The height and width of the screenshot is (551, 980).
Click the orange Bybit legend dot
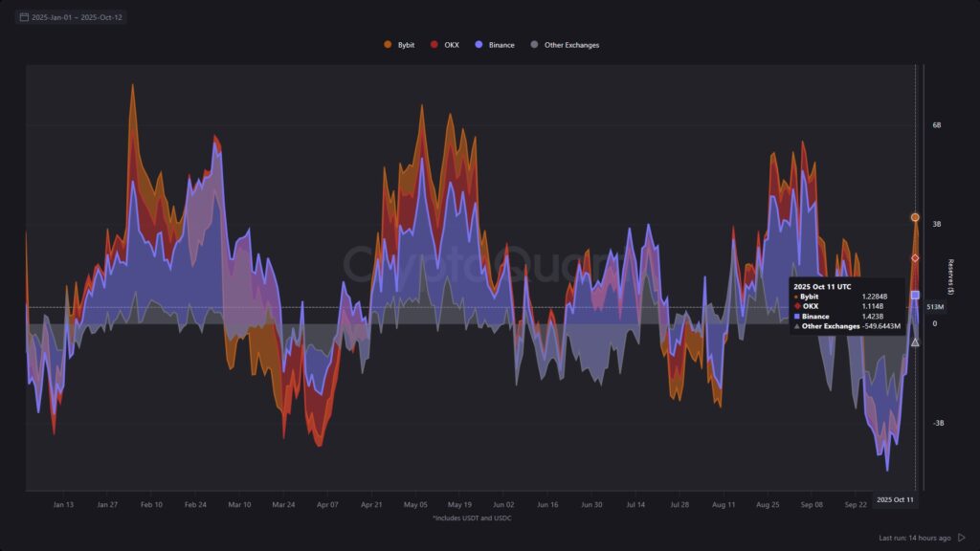pos(386,44)
